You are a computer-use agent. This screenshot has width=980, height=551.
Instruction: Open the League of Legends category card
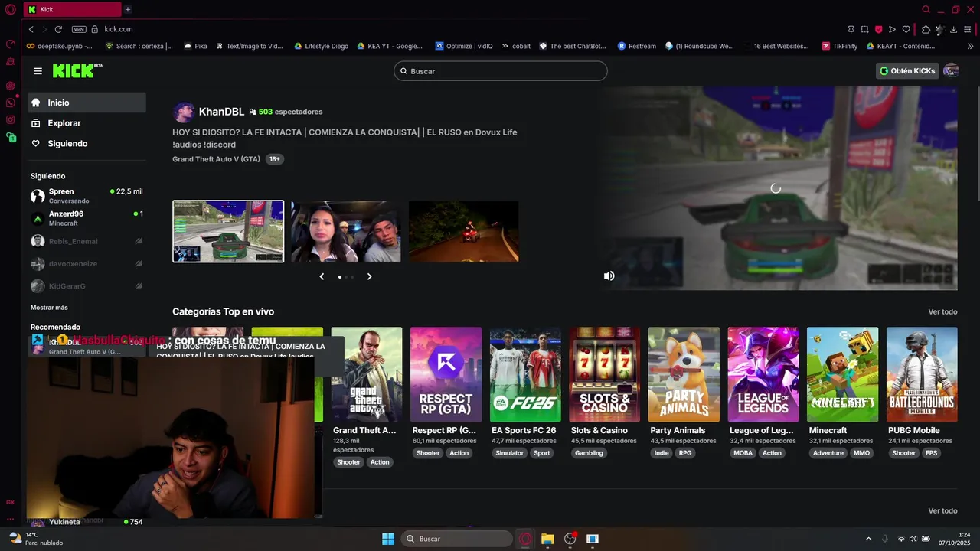(763, 374)
